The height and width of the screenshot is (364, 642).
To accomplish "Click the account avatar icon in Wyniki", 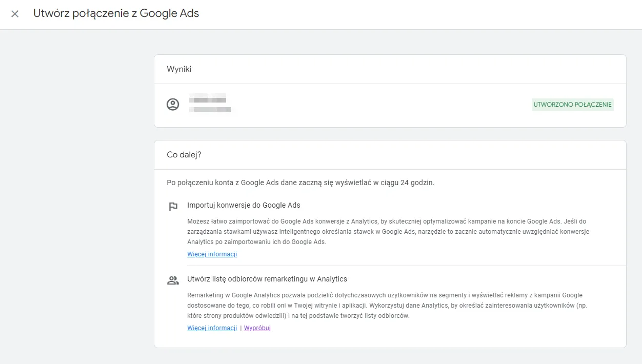I will [x=173, y=105].
